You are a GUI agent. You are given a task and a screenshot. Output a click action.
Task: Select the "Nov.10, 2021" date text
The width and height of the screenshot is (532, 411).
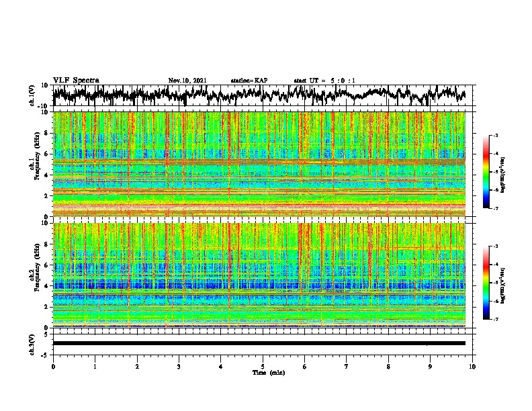click(187, 81)
